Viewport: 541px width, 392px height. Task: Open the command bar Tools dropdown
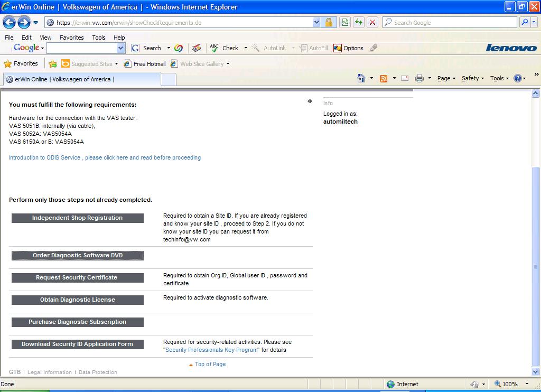(499, 78)
